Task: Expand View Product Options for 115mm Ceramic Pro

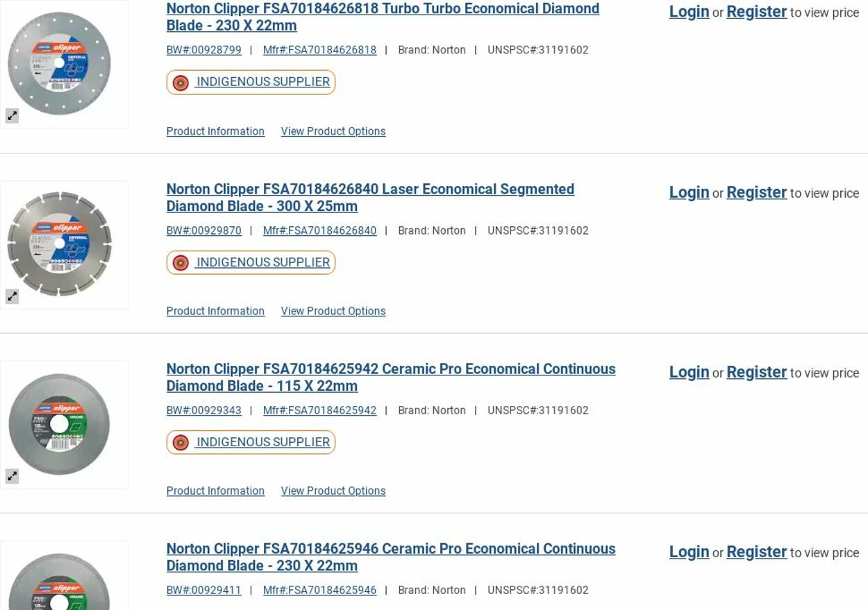Action: coord(333,491)
